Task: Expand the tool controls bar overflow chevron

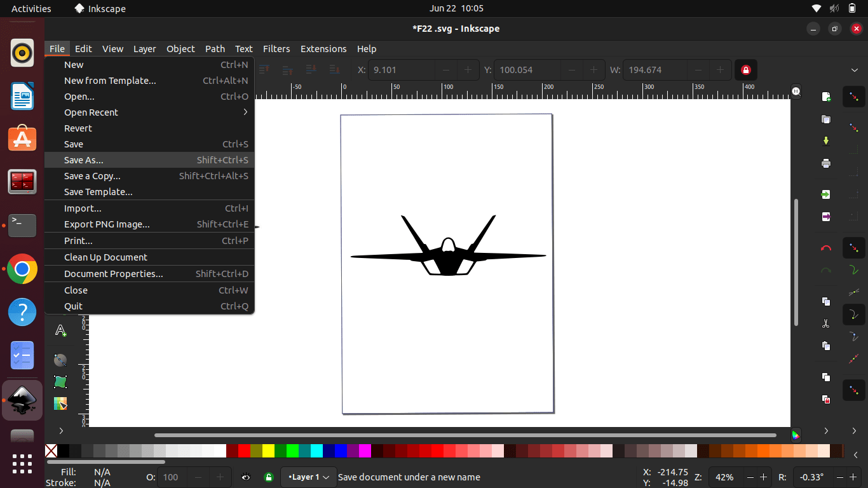Action: [x=854, y=70]
